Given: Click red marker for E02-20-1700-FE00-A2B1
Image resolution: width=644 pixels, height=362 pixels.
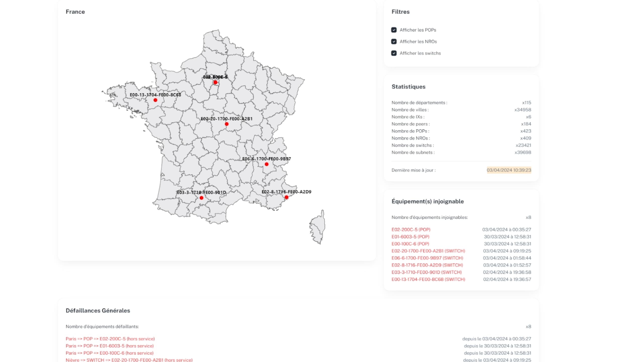Looking at the screenshot, I should (226, 124).
